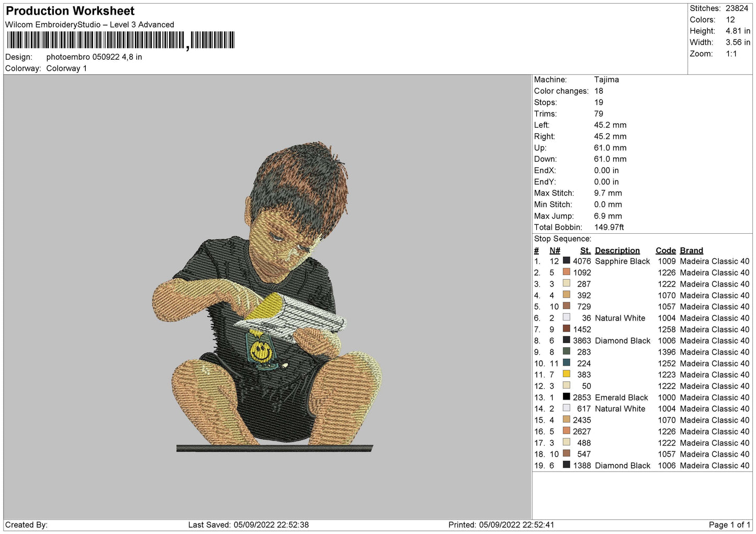The width and height of the screenshot is (756, 534).
Task: Click the 'Created By:' footer label
Action: coord(26,525)
